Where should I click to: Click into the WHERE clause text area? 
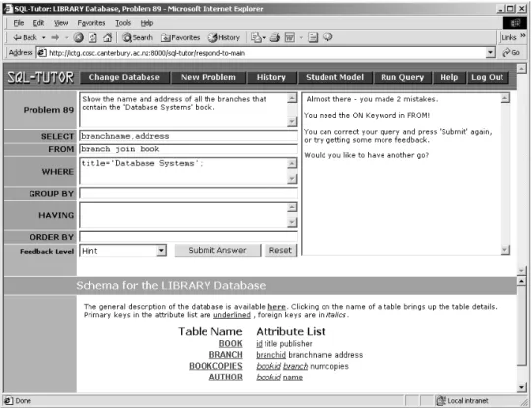pos(184,171)
